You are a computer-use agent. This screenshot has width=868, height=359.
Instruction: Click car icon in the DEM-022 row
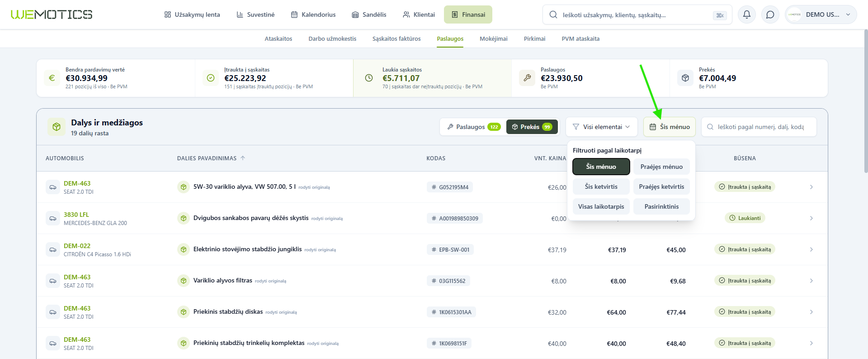53,249
